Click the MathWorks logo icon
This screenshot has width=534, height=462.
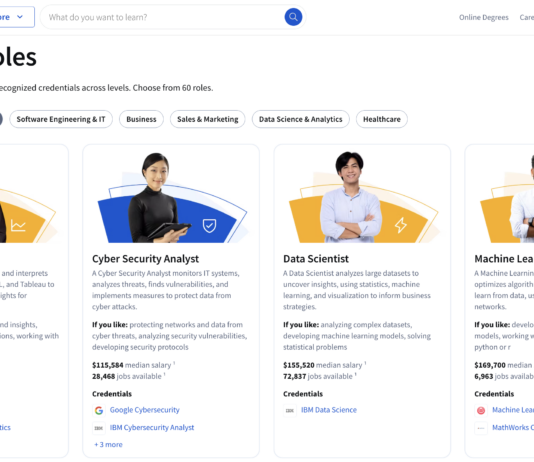point(481,428)
